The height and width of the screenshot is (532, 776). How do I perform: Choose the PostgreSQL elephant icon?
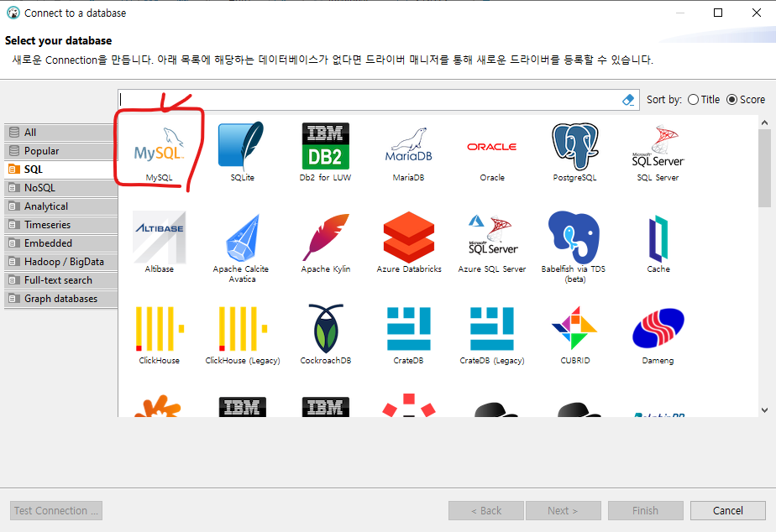(x=575, y=146)
